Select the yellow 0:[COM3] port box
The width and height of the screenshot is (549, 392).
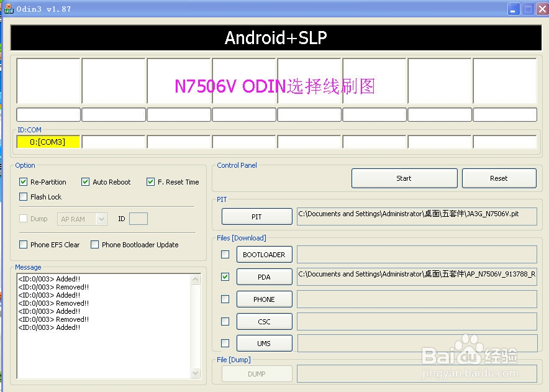click(48, 142)
